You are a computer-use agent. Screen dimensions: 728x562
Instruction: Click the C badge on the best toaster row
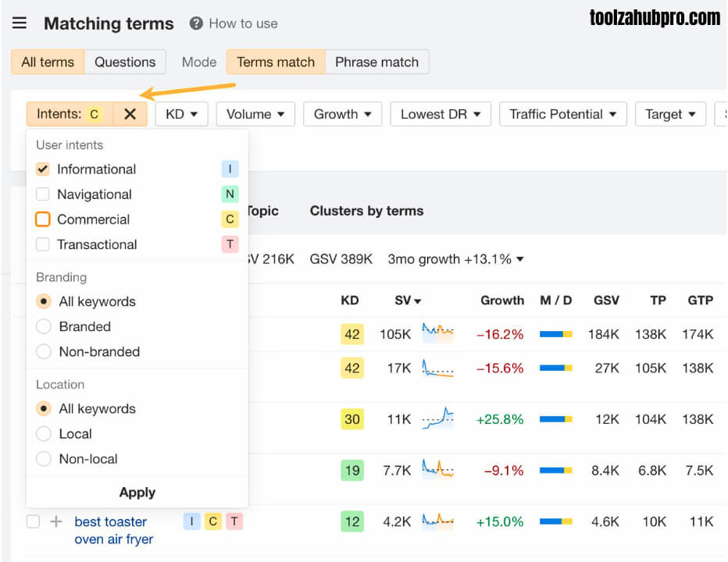tap(213, 521)
